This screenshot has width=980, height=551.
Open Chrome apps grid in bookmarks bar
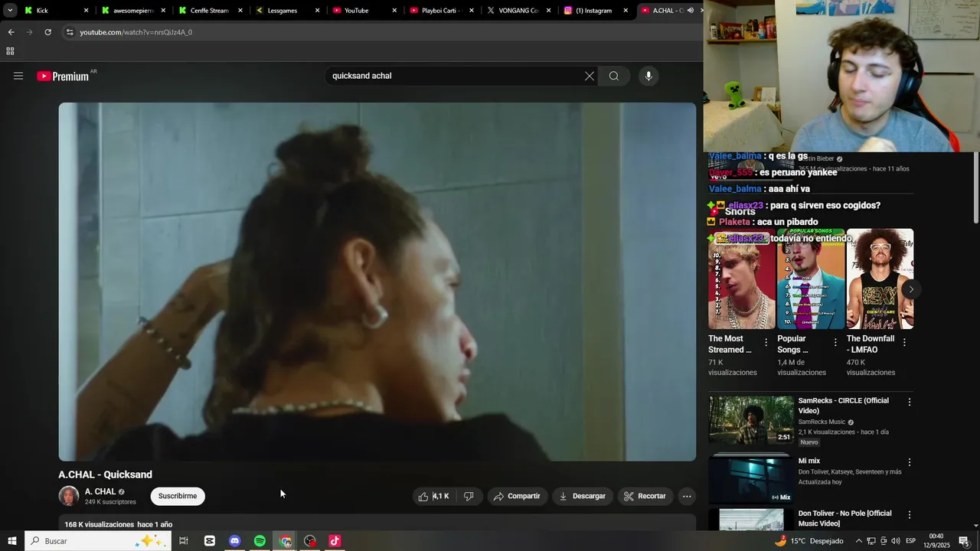coord(10,51)
